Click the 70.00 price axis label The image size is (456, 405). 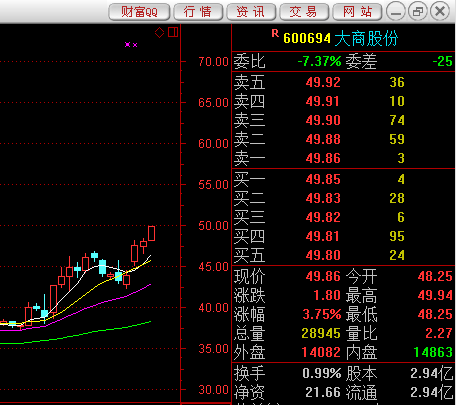coord(213,62)
